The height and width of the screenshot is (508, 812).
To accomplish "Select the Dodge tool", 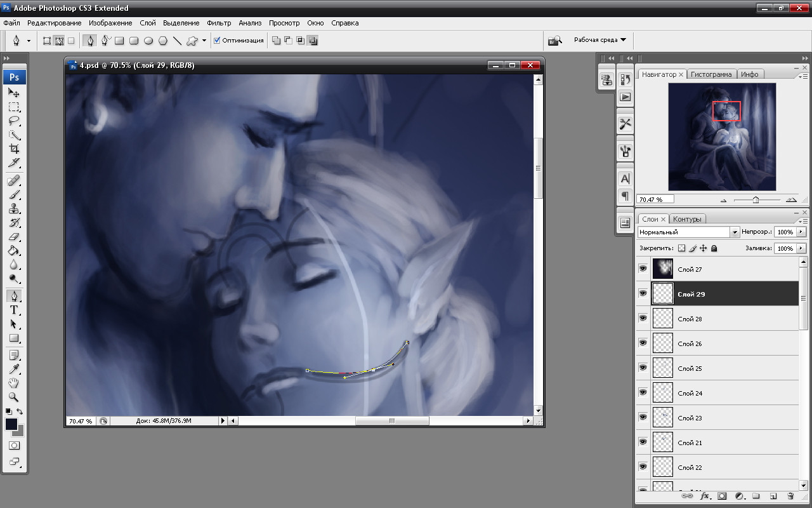I will pyautogui.click(x=14, y=279).
